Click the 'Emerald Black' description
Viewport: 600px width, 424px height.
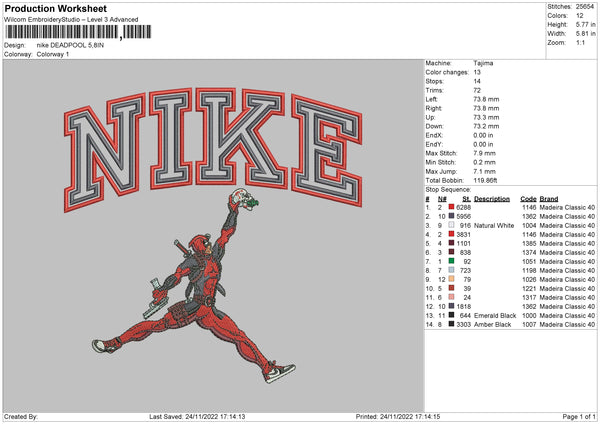pos(495,315)
